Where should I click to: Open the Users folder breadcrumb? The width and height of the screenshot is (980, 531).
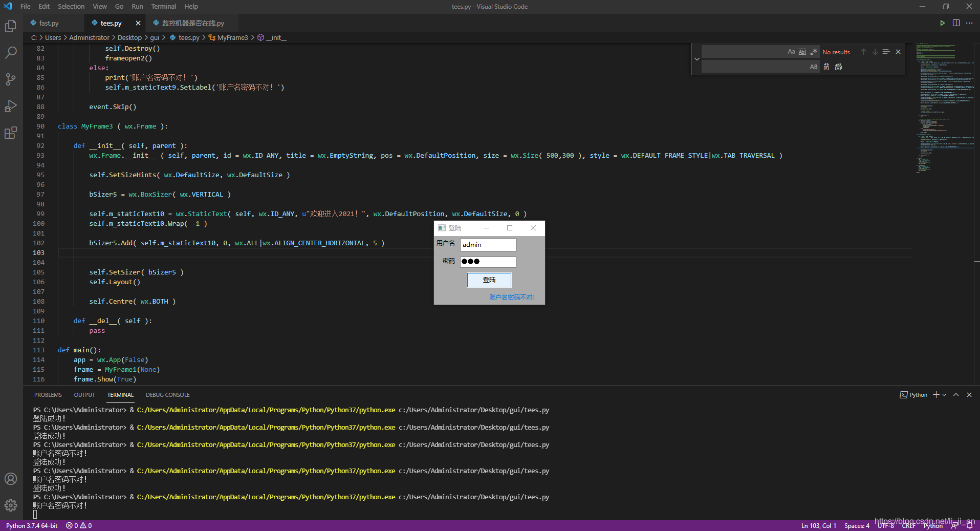tap(53, 37)
